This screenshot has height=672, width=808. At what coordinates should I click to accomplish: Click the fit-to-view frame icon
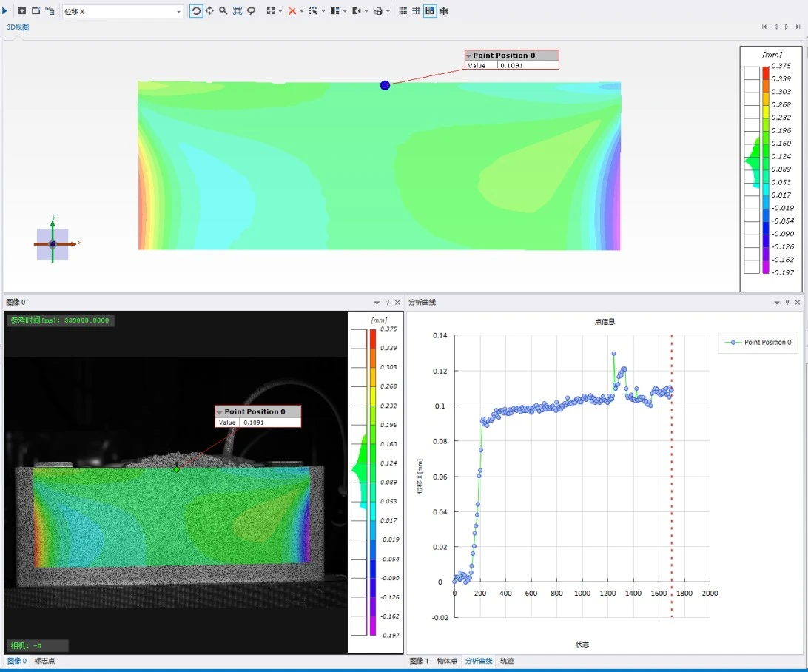(x=237, y=11)
